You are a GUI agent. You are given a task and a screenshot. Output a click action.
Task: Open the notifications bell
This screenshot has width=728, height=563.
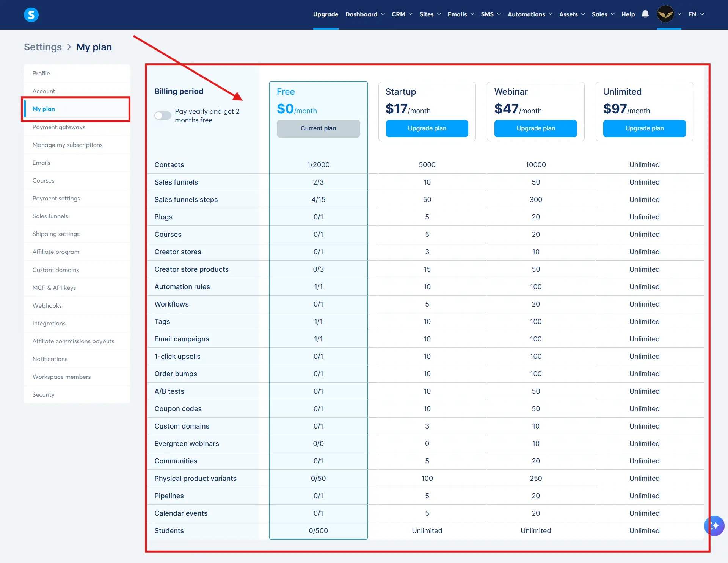coord(645,14)
